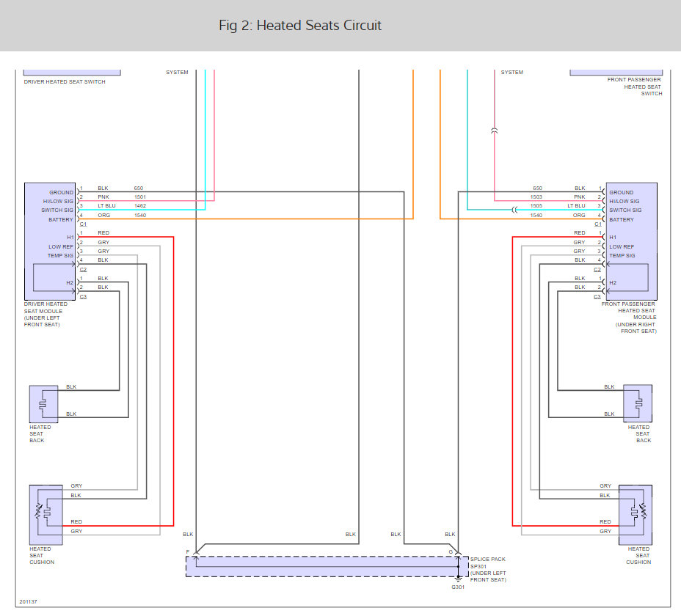Click the diagram ID 201137
This screenshot has height=616, width=681.
pyautogui.click(x=29, y=600)
